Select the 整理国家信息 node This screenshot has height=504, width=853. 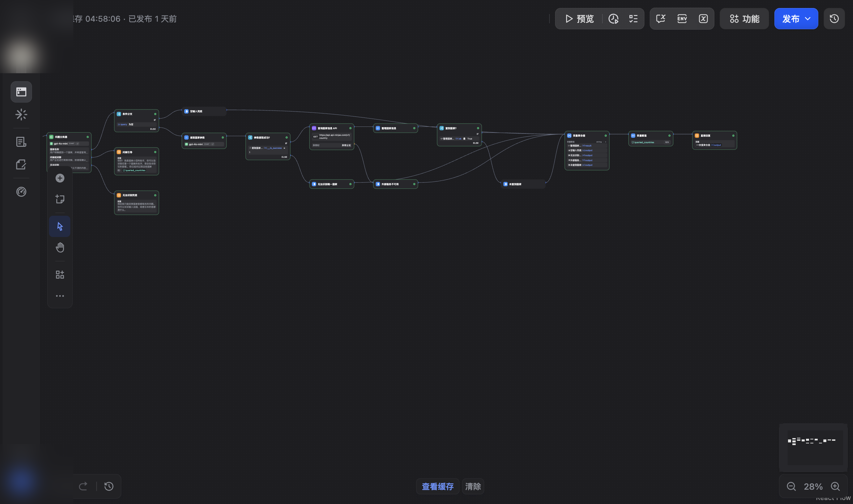[x=396, y=128]
